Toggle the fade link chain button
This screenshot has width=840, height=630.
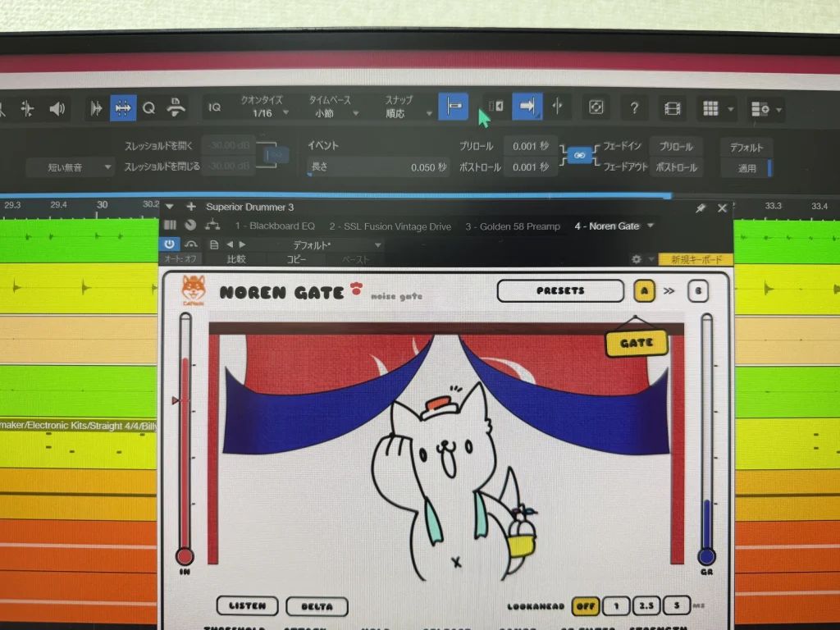click(579, 155)
